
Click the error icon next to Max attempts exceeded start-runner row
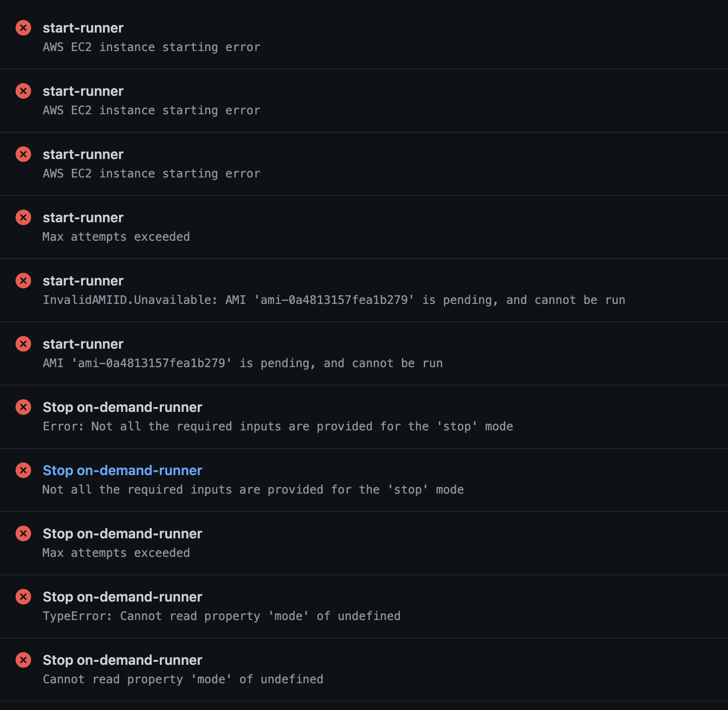pyautogui.click(x=23, y=217)
